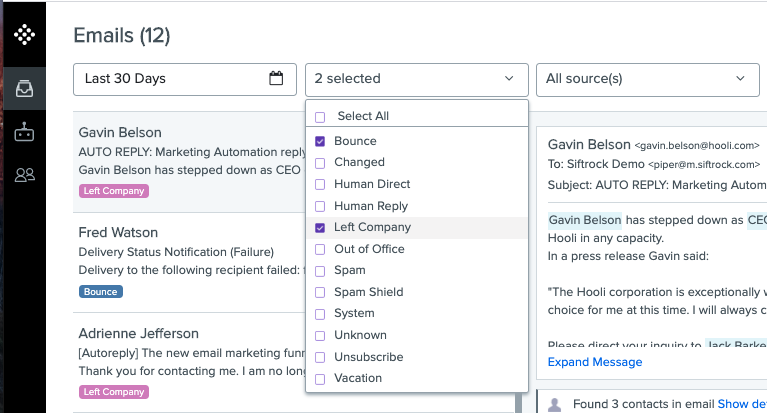Toggle the Select All checkbox
Image resolution: width=767 pixels, height=413 pixels.
point(320,117)
